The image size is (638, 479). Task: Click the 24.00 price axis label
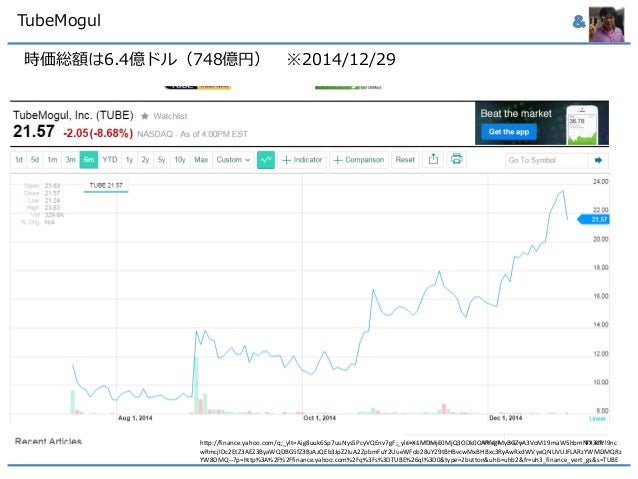[600, 182]
